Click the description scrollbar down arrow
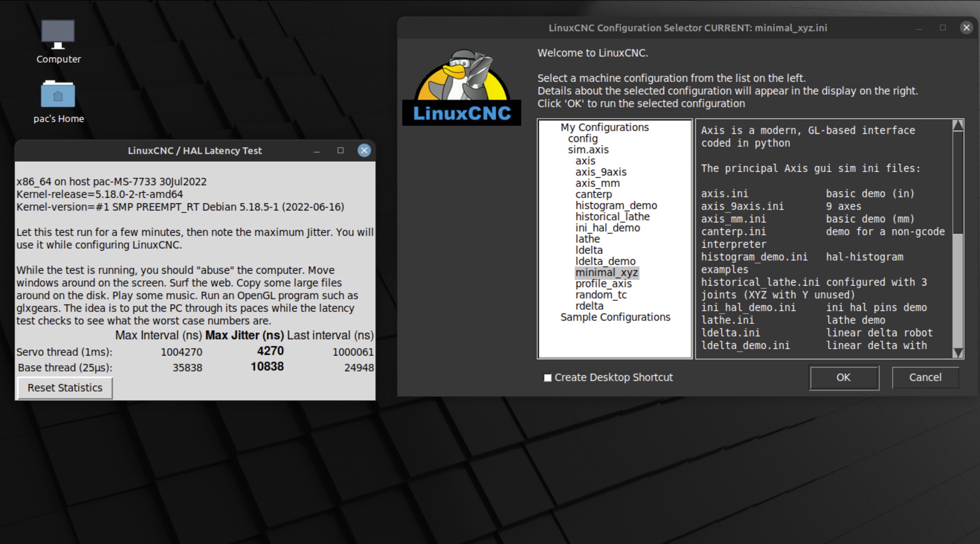 (x=958, y=353)
